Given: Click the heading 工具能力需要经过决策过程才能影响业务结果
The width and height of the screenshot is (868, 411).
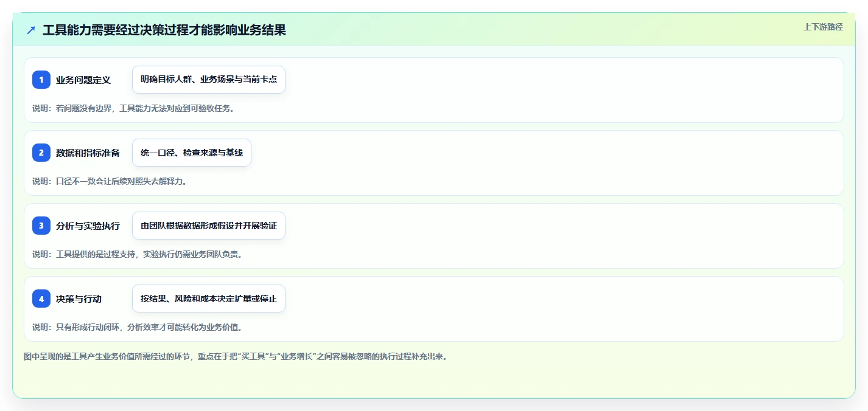Looking at the screenshot, I should tap(164, 30).
